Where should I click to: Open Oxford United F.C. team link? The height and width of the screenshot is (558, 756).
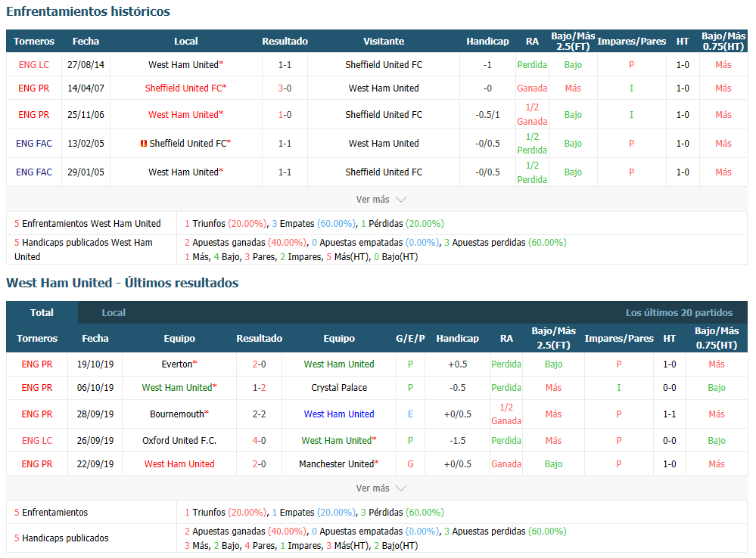(179, 440)
